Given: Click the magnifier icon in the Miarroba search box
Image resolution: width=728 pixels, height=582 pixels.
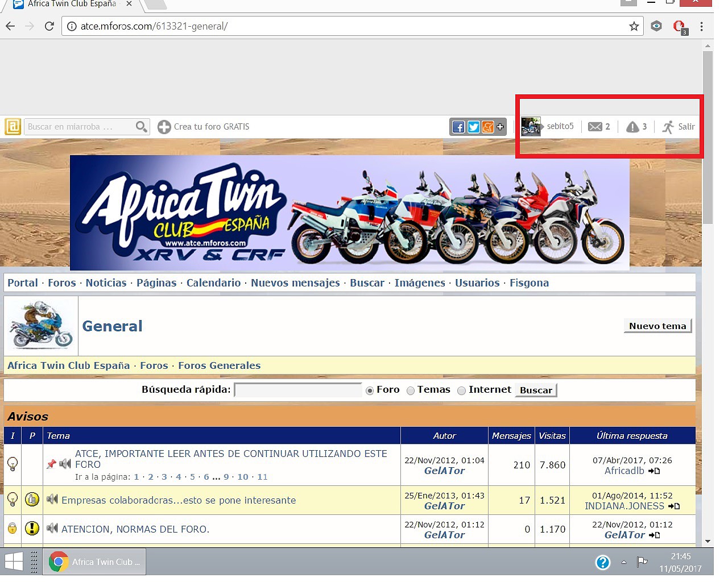Looking at the screenshot, I should [141, 126].
